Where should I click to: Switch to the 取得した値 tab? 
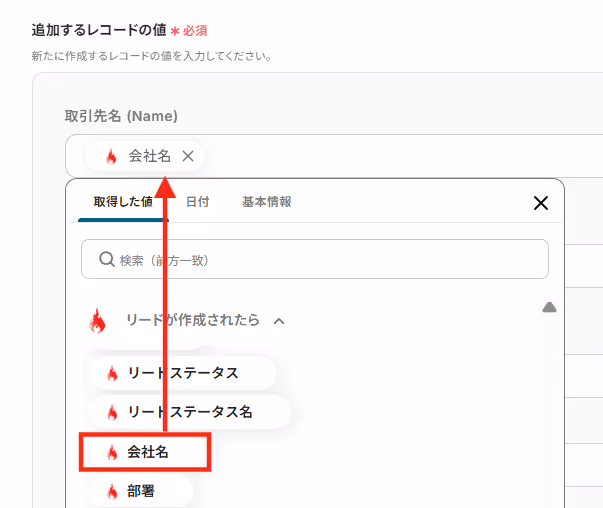click(x=123, y=202)
